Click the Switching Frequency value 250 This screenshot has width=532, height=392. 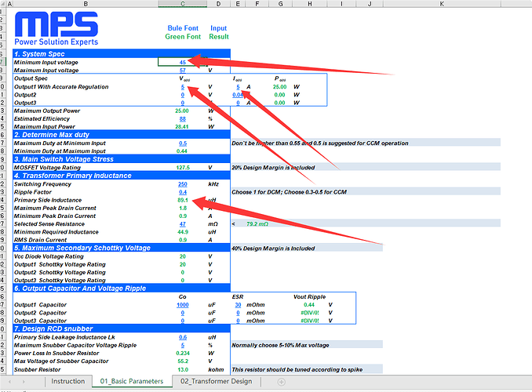(182, 183)
